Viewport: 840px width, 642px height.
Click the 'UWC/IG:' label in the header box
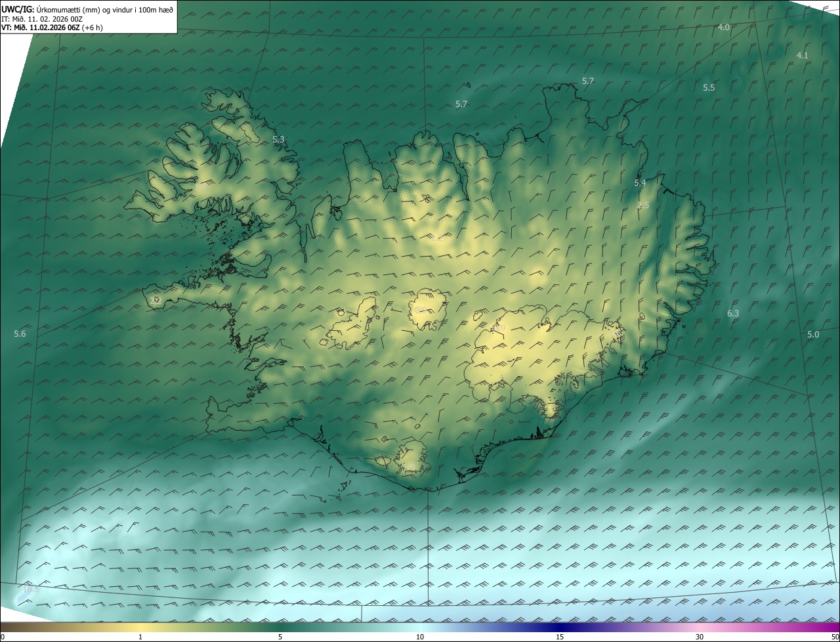(x=17, y=9)
